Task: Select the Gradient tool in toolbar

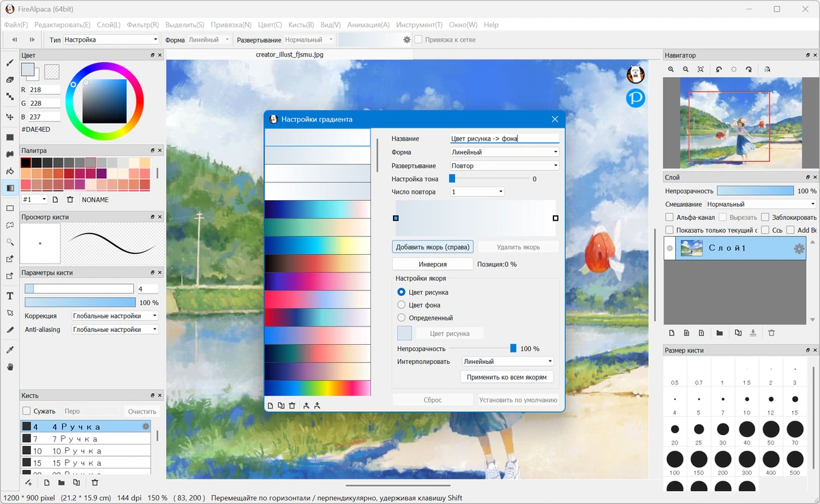Action: point(10,188)
